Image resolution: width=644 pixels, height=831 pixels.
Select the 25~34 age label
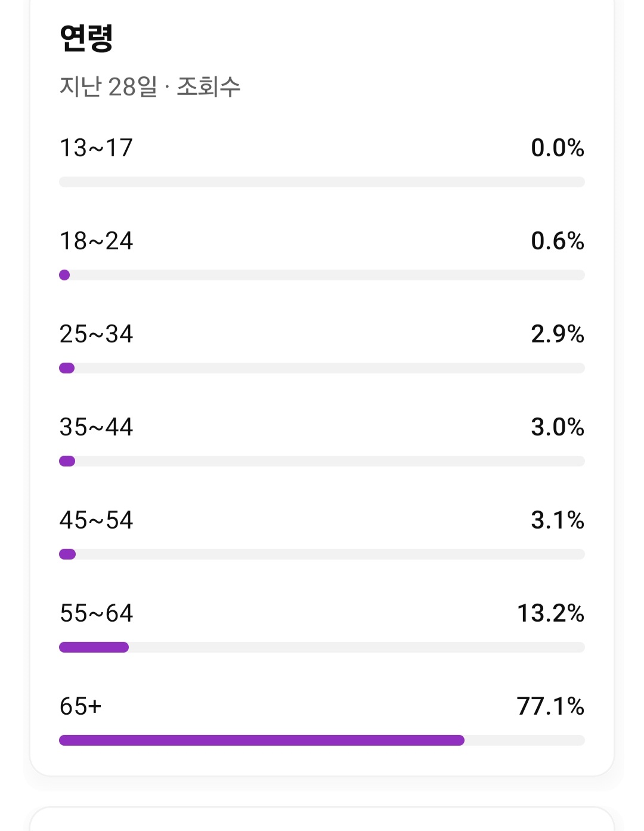(96, 334)
